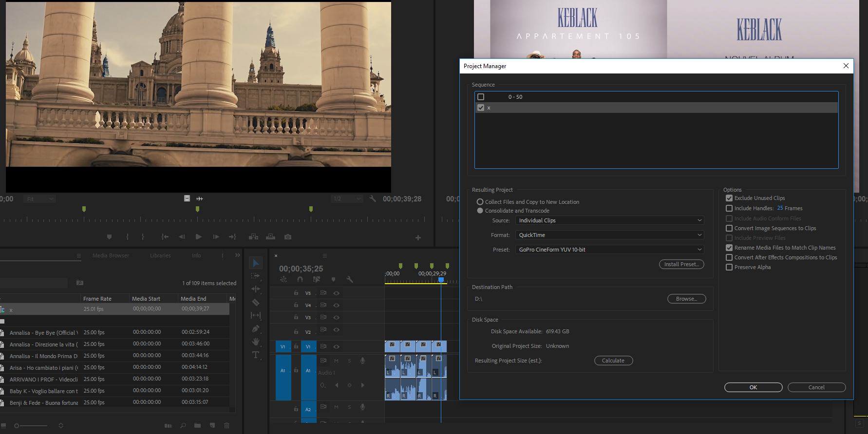Toggle V5 track output eye
The height and width of the screenshot is (434, 868).
[x=336, y=293]
